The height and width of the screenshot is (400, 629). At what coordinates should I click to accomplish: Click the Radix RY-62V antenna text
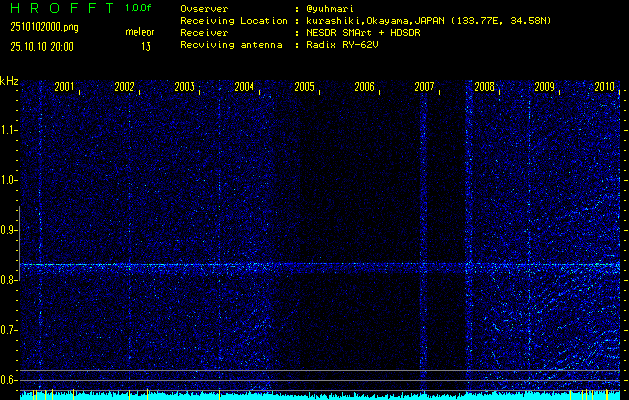click(342, 45)
